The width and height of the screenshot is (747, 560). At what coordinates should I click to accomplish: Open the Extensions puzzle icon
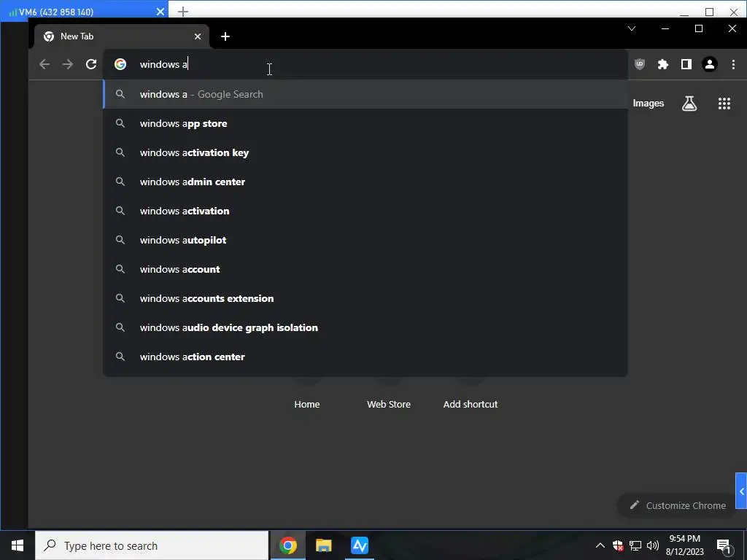(x=663, y=64)
